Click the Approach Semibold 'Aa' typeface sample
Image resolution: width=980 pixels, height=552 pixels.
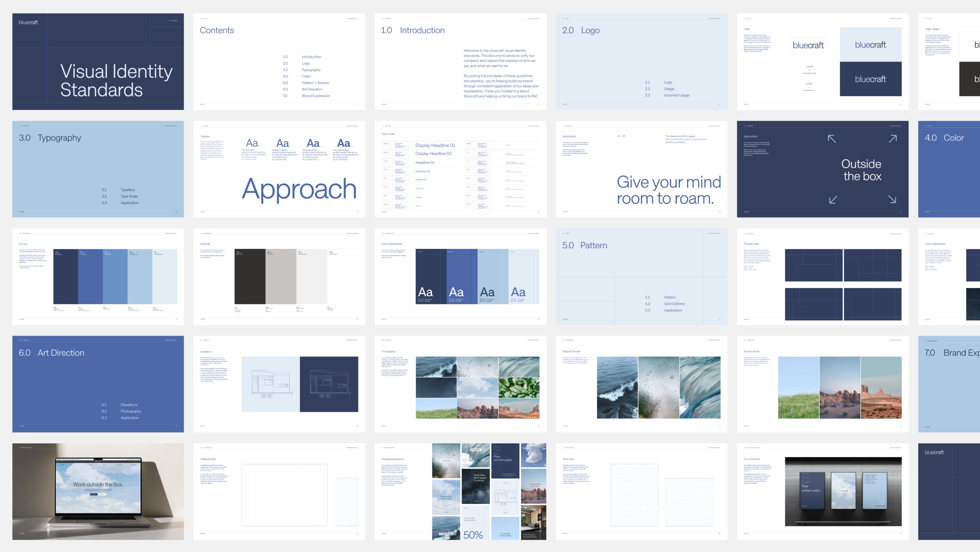[344, 143]
